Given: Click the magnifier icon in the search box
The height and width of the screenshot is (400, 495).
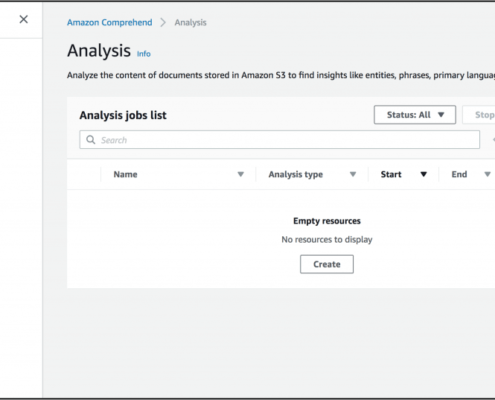Looking at the screenshot, I should tap(91, 140).
